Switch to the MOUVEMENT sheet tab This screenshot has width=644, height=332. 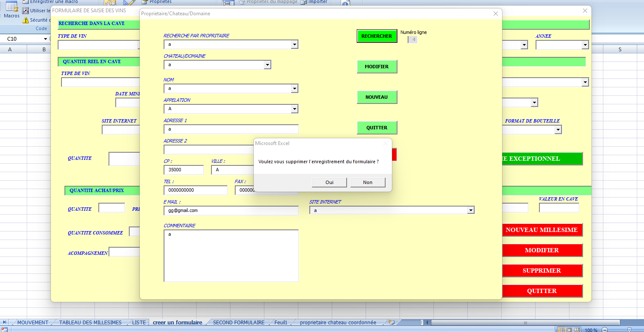[33, 323]
